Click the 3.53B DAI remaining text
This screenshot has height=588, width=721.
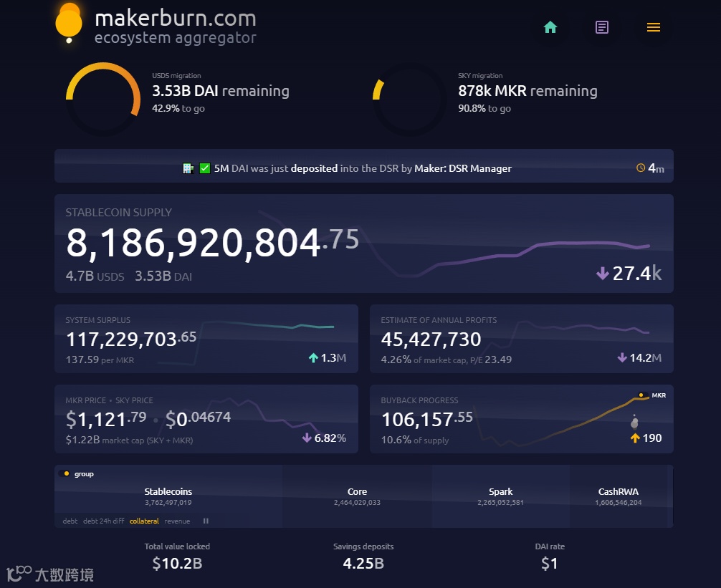(x=221, y=91)
